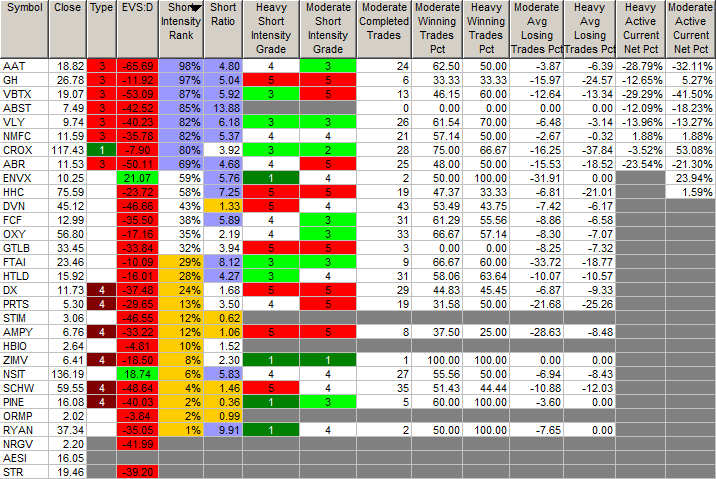Viewport: 716px width, 479px height.
Task: Select the DVN symbol cell
Action: coord(24,206)
